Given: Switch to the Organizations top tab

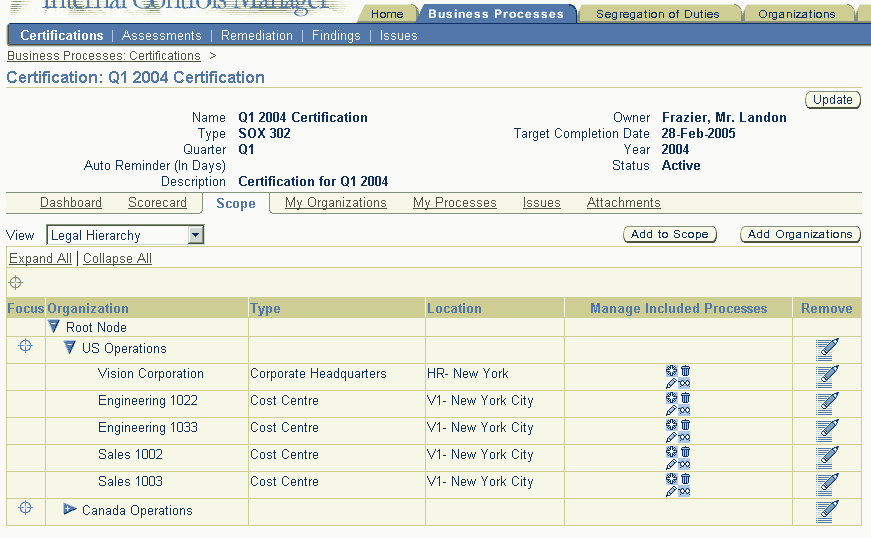Looking at the screenshot, I should 797,14.
